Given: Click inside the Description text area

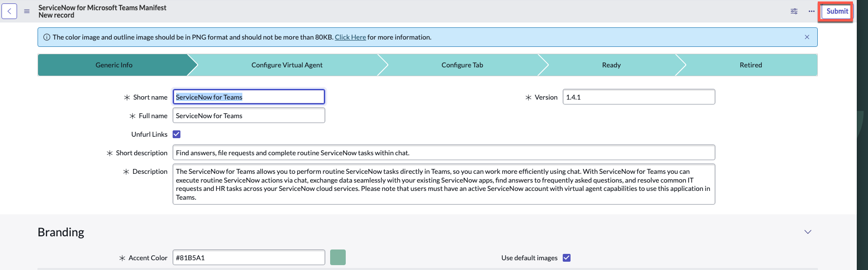Looking at the screenshot, I should pos(444,184).
